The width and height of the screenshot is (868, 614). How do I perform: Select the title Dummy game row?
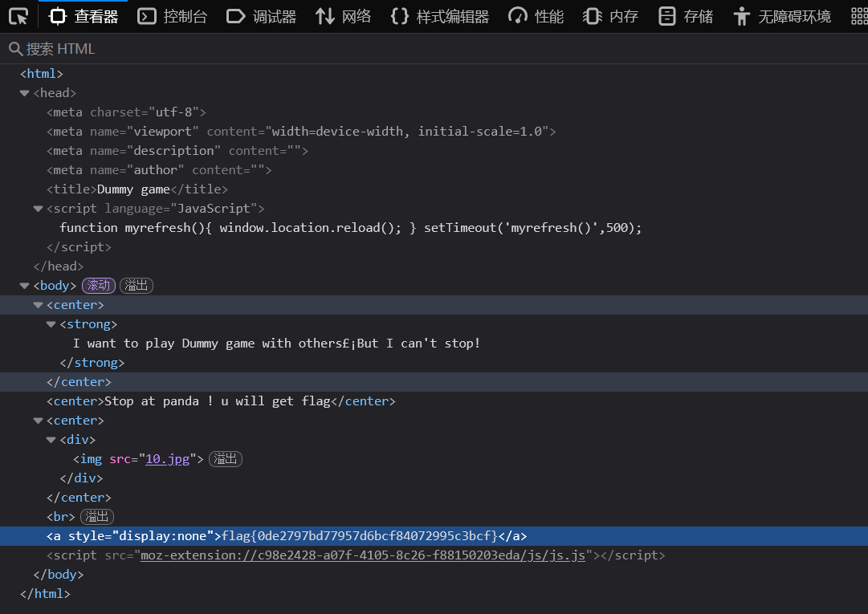tap(434, 189)
